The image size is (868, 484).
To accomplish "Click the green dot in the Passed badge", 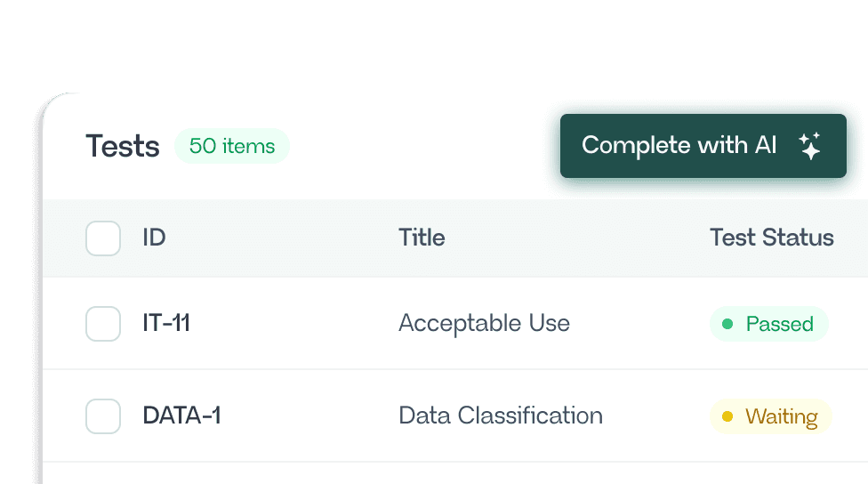I will [x=727, y=324].
